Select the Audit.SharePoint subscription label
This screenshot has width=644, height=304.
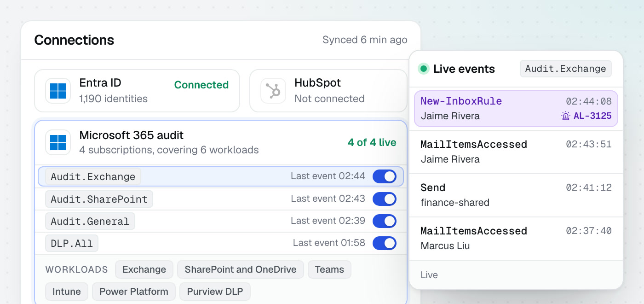(x=99, y=199)
